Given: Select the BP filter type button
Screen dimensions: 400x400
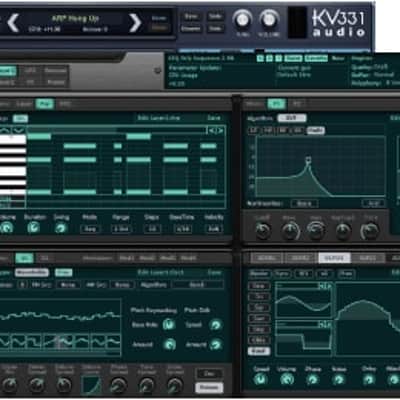Looking at the screenshot, I should (x=283, y=130).
